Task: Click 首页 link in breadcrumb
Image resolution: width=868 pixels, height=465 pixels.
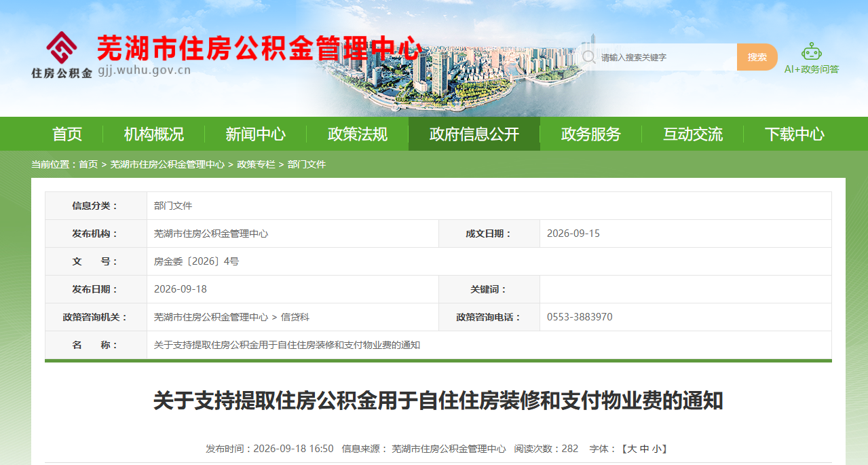Action: pyautogui.click(x=88, y=164)
